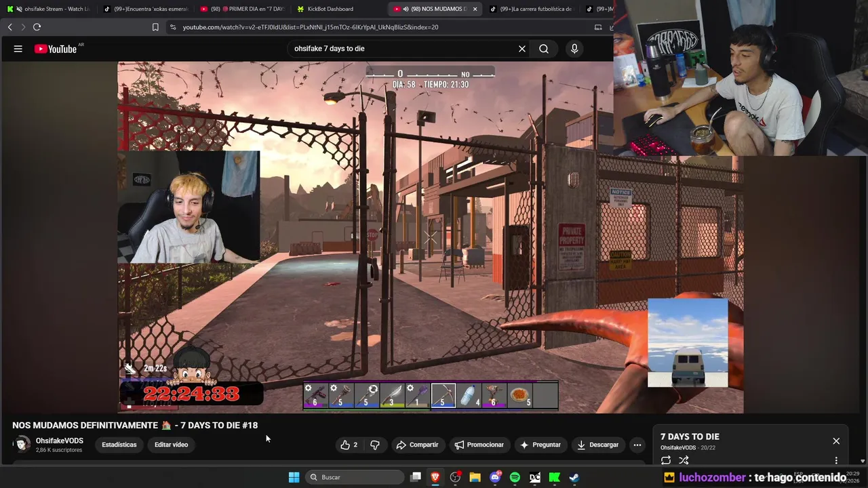This screenshot has width=868, height=488.
Task: Start voice search with the microphone
Action: click(574, 49)
